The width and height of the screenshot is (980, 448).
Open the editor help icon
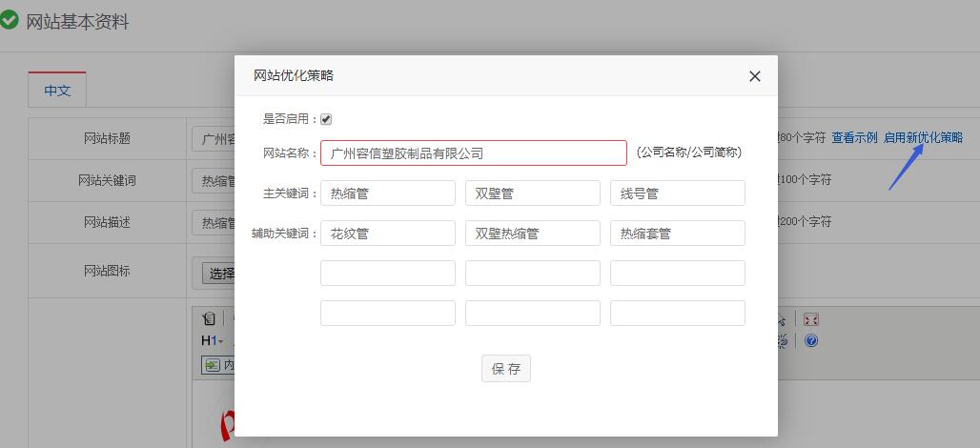811,340
